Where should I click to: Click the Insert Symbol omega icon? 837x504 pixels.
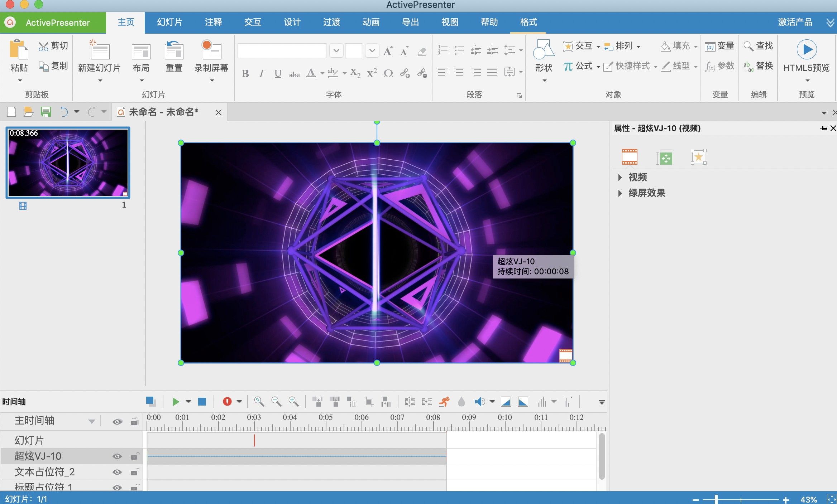(388, 73)
